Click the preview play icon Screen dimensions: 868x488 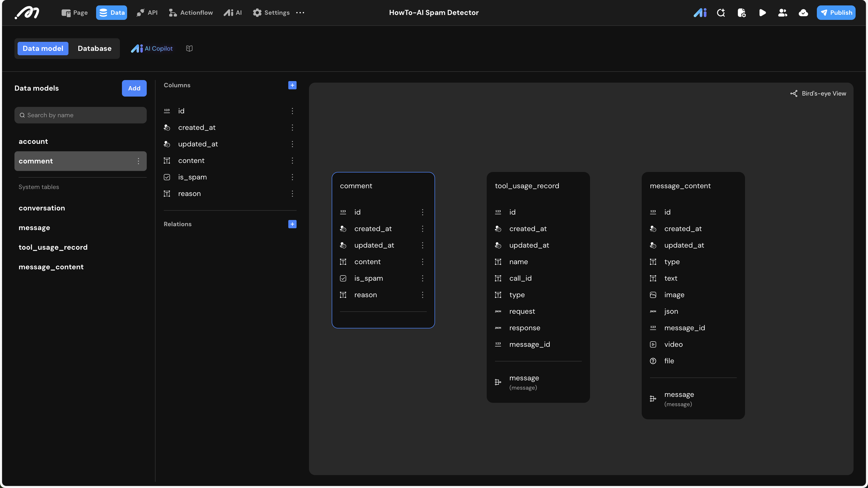pyautogui.click(x=762, y=12)
